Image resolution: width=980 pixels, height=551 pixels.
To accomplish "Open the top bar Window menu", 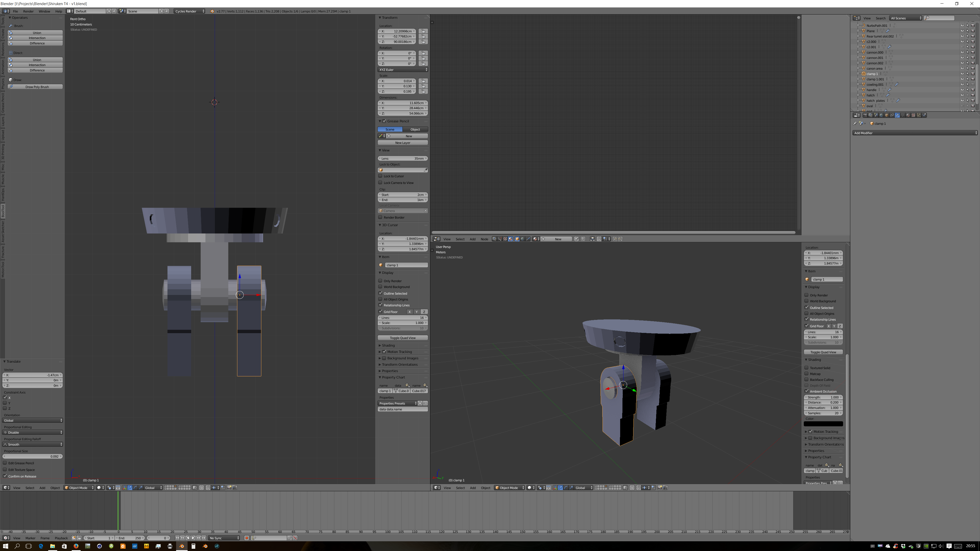I will [x=44, y=11].
